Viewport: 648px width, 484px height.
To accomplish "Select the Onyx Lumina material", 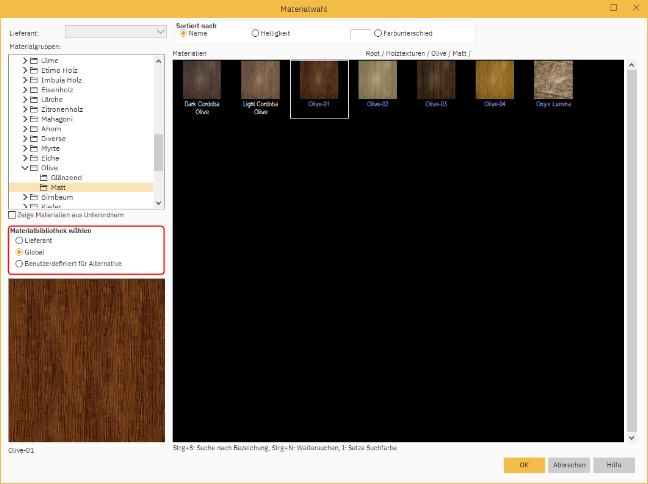I will 554,80.
